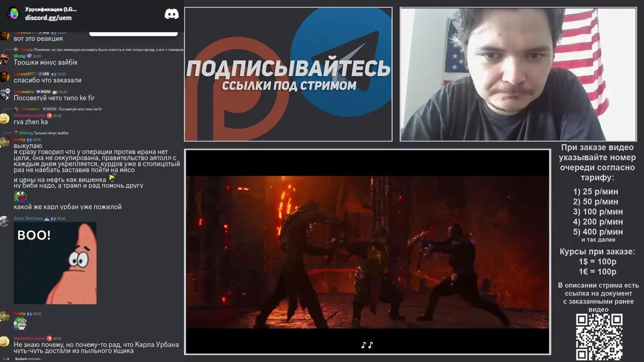Click the Pepe sticker posted by Rusty
644x362 pixels.
click(x=20, y=323)
